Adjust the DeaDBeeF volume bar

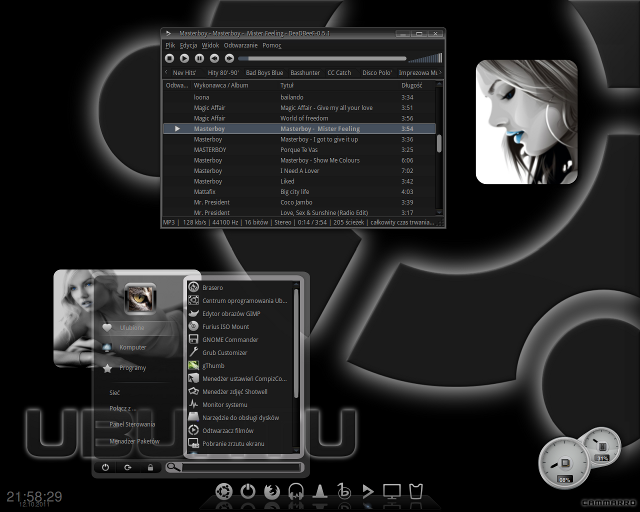click(x=425, y=58)
